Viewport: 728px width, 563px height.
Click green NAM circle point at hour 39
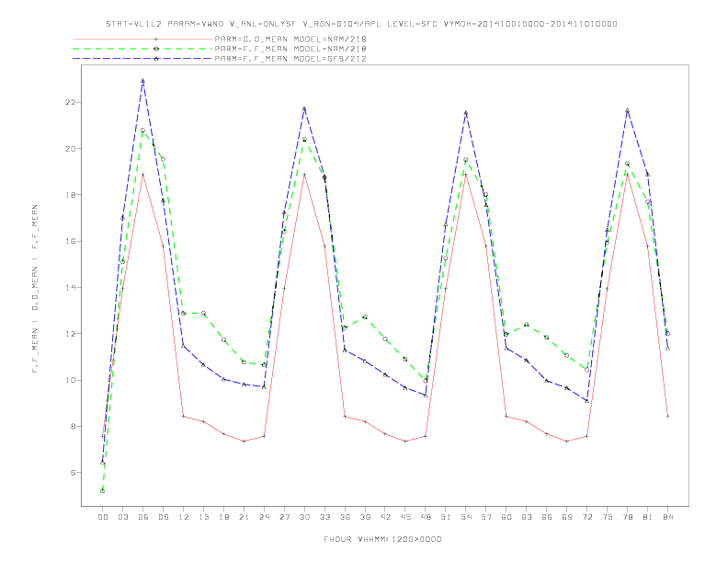365,316
